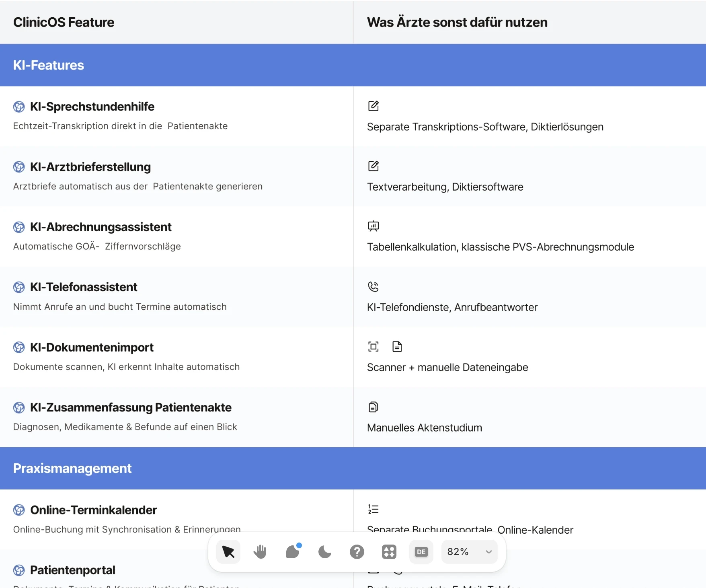The image size is (706, 588).
Task: Open the shapes components icon
Action: (389, 552)
